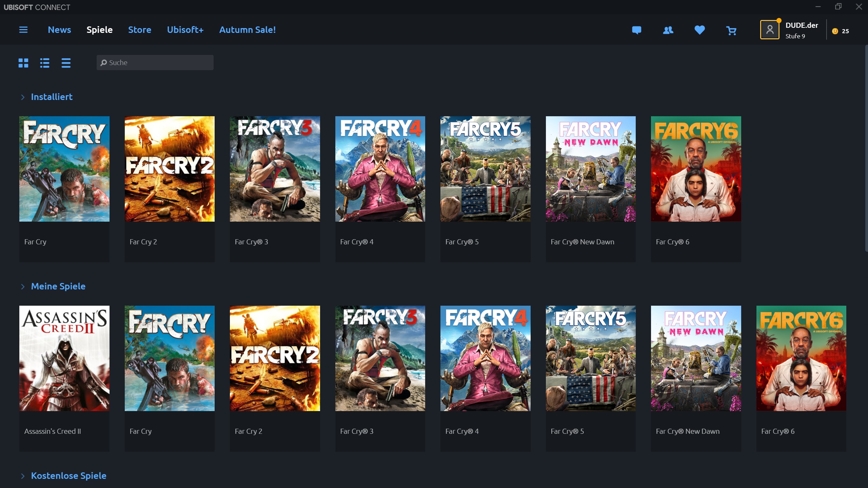
Task: Click the user profile avatar
Action: 769,30
